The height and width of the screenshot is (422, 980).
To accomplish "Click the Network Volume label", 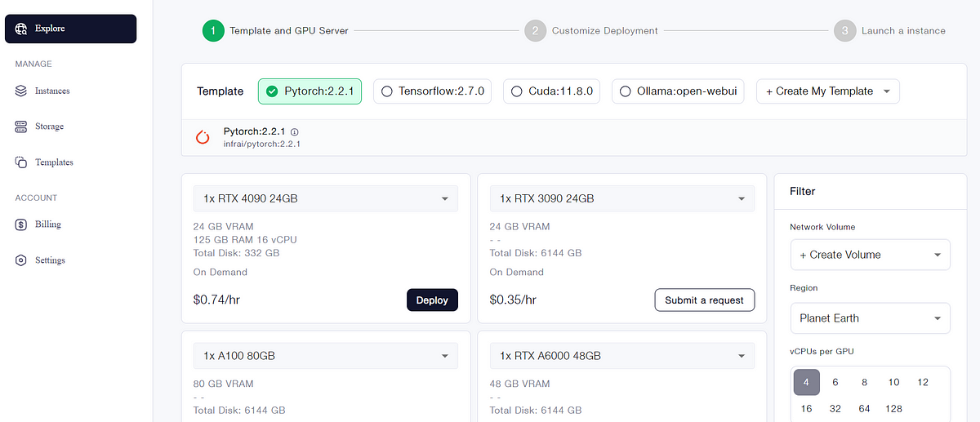I will [x=822, y=227].
